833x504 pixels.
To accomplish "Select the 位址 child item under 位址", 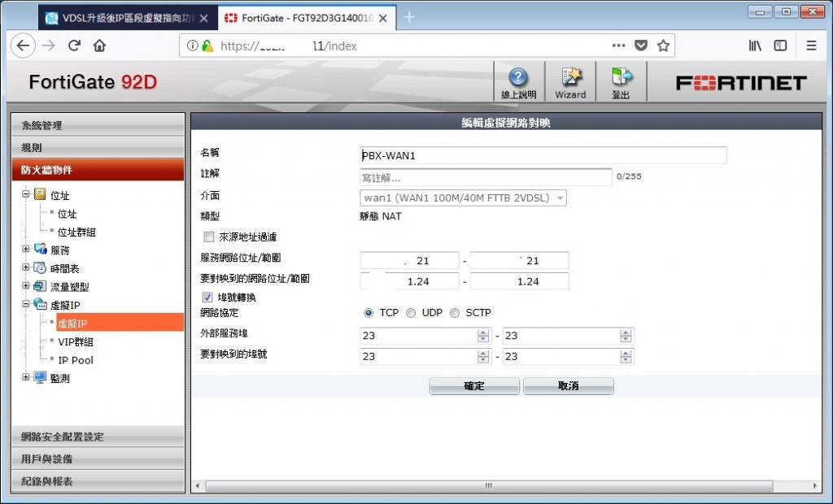I will pyautogui.click(x=67, y=214).
